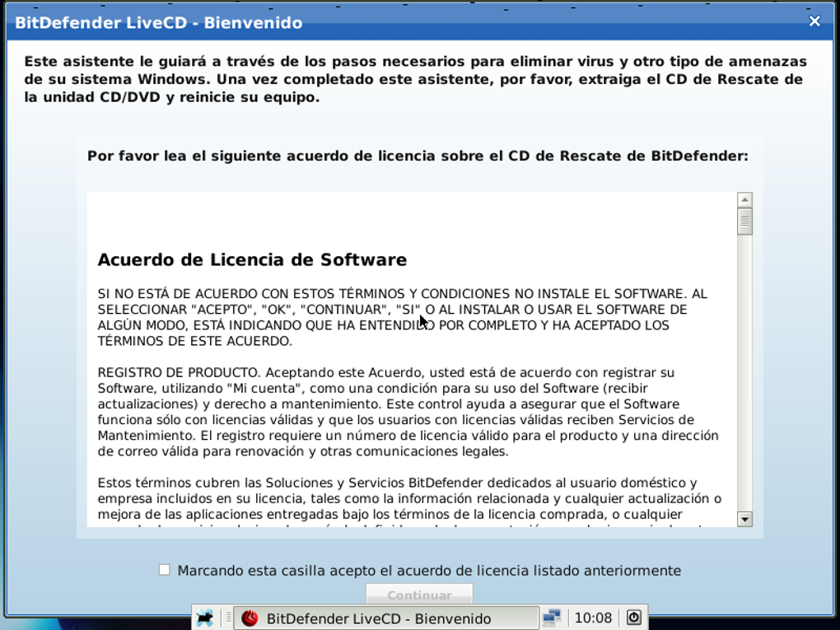Accept the license agreement checkbox

pyautogui.click(x=165, y=570)
